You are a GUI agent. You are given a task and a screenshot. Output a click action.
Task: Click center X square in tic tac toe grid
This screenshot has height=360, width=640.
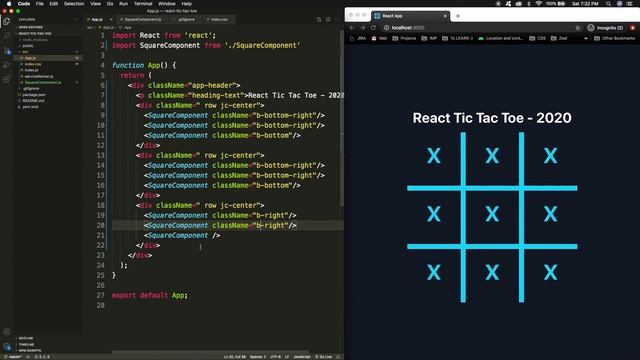pos(492,214)
